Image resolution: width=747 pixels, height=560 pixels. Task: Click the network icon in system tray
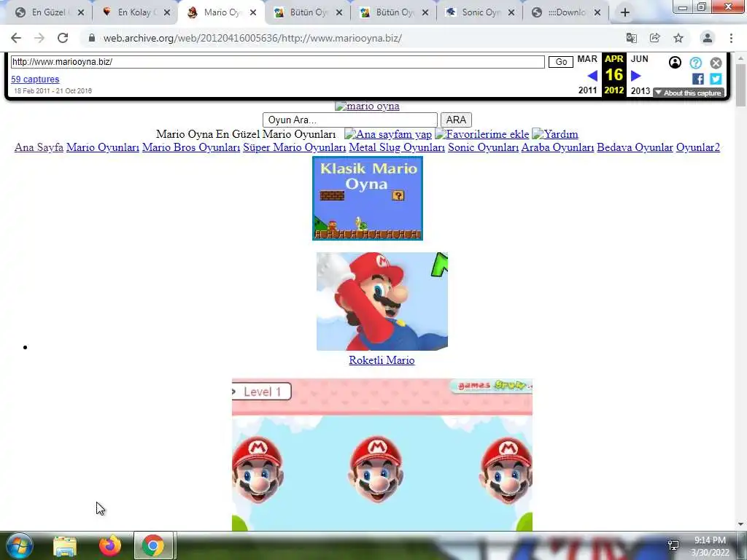673,545
